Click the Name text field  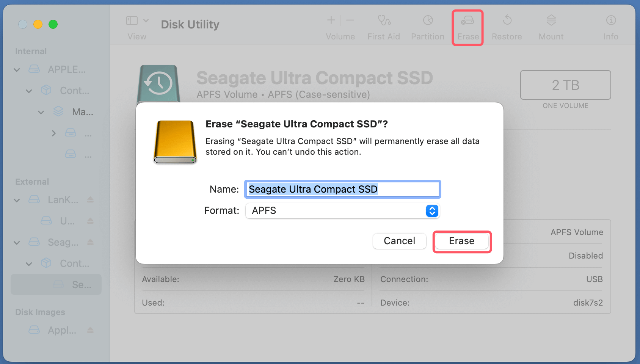[342, 189]
